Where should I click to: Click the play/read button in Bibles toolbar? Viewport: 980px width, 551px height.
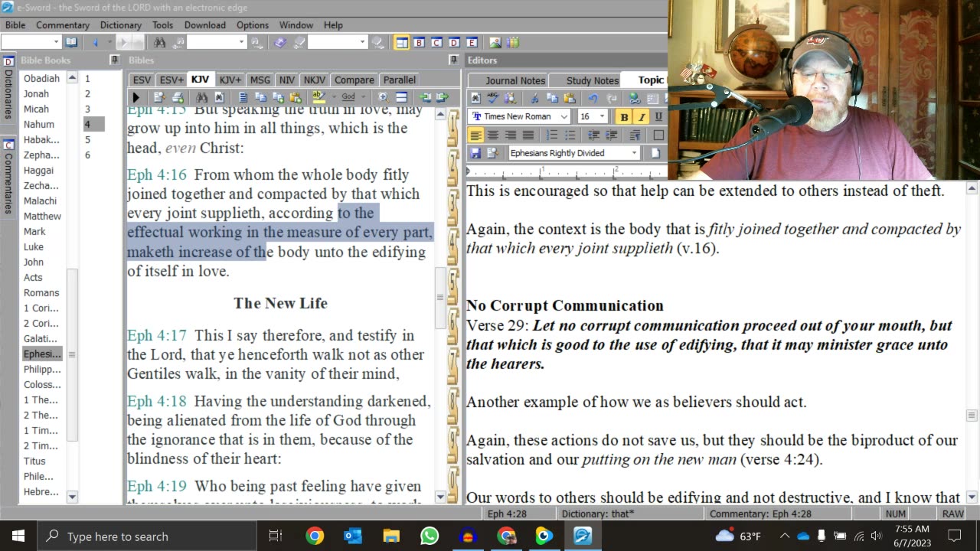click(136, 97)
